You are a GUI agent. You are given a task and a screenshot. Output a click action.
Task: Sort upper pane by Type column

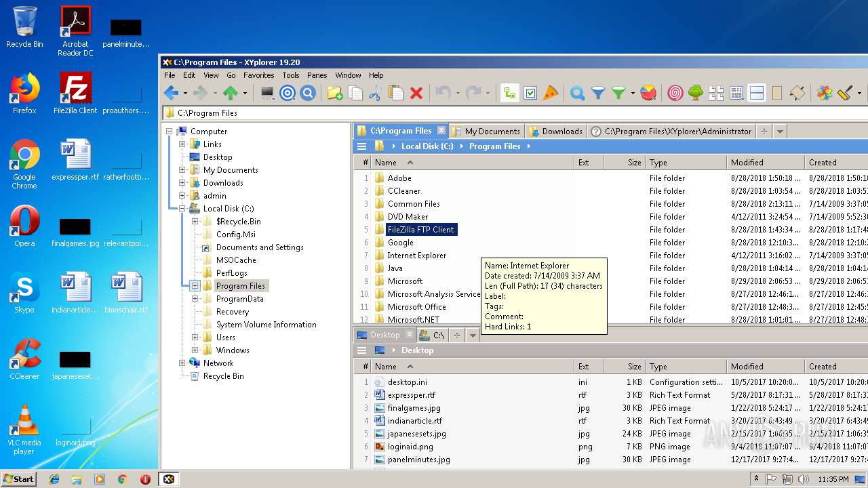tap(685, 163)
